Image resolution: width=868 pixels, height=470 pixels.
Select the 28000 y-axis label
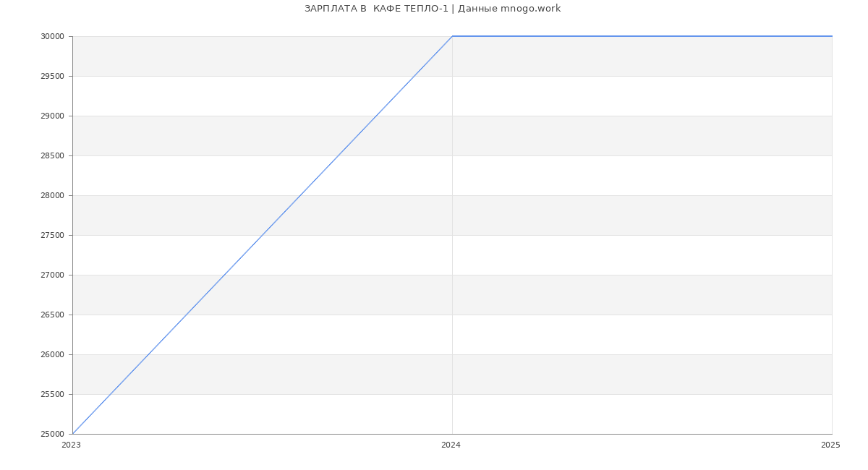tap(52, 196)
